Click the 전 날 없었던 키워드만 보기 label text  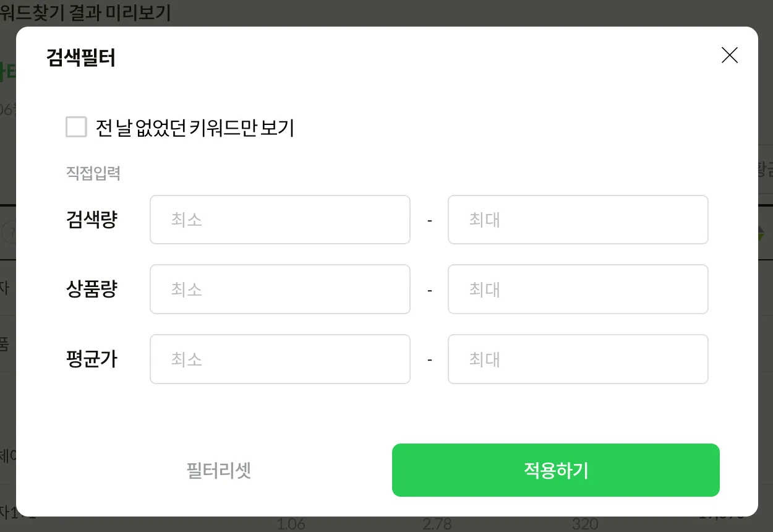click(195, 128)
